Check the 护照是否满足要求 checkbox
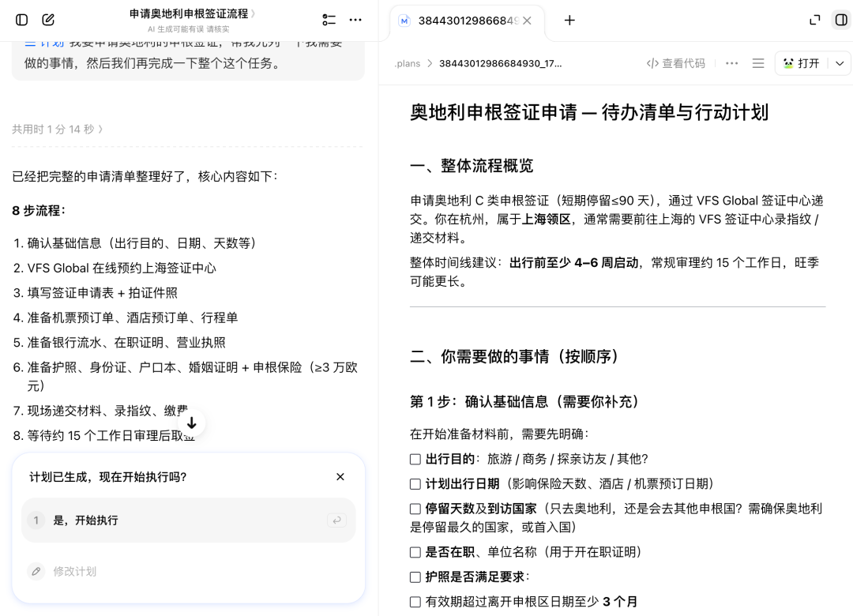This screenshot has height=616, width=853. tap(415, 577)
